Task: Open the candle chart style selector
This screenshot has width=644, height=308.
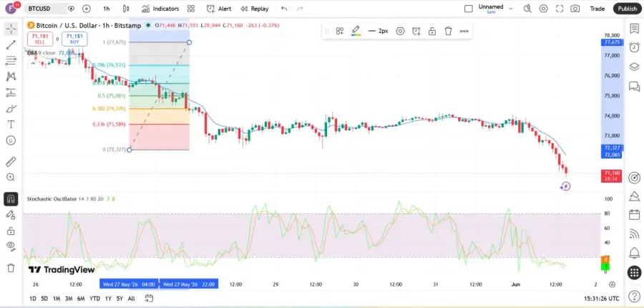Action: point(126,9)
